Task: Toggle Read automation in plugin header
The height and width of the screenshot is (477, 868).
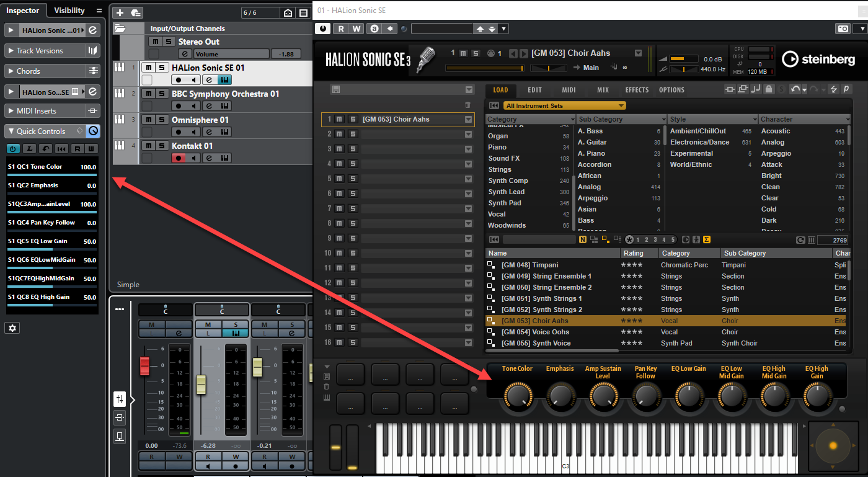Action: coord(341,29)
